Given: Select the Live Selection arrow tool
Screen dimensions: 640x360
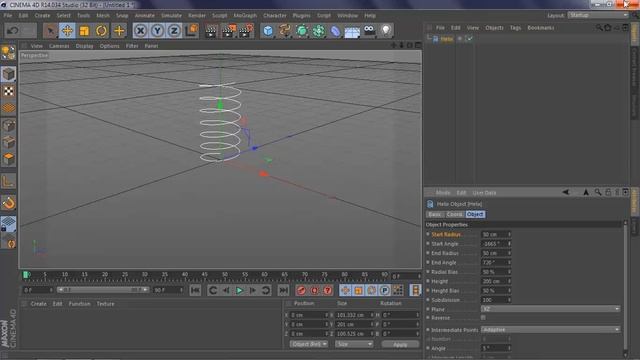Looking at the screenshot, I should click(50, 31).
